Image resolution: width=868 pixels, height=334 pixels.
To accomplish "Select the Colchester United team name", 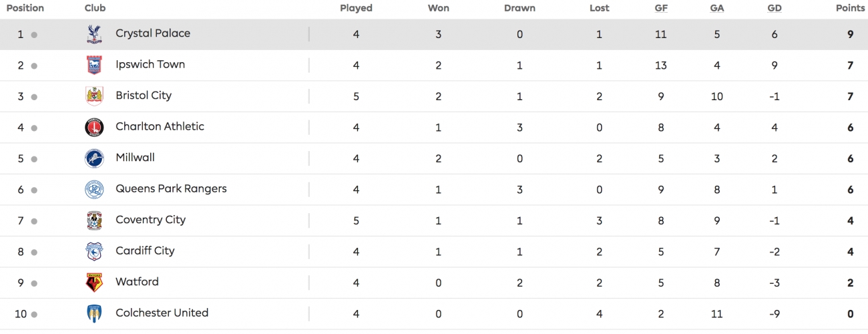I will 162,313.
